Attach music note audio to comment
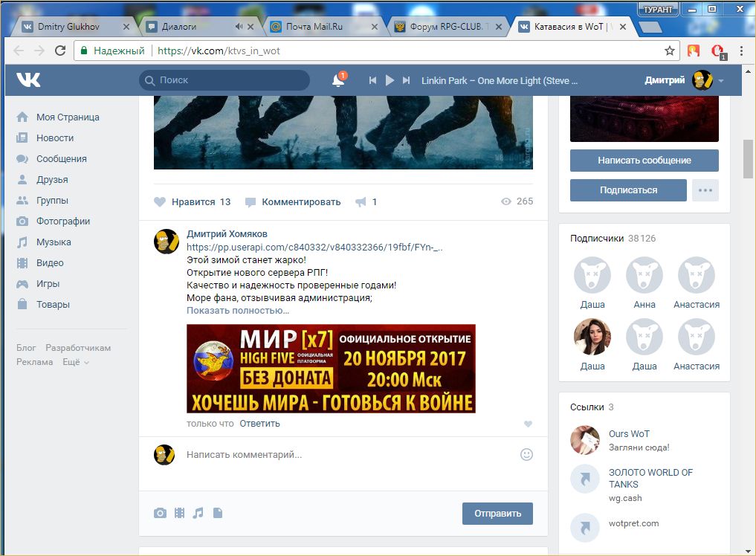 click(198, 513)
